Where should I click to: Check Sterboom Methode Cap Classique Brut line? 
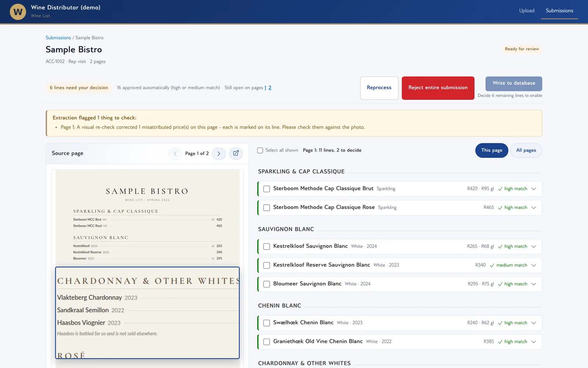267,189
